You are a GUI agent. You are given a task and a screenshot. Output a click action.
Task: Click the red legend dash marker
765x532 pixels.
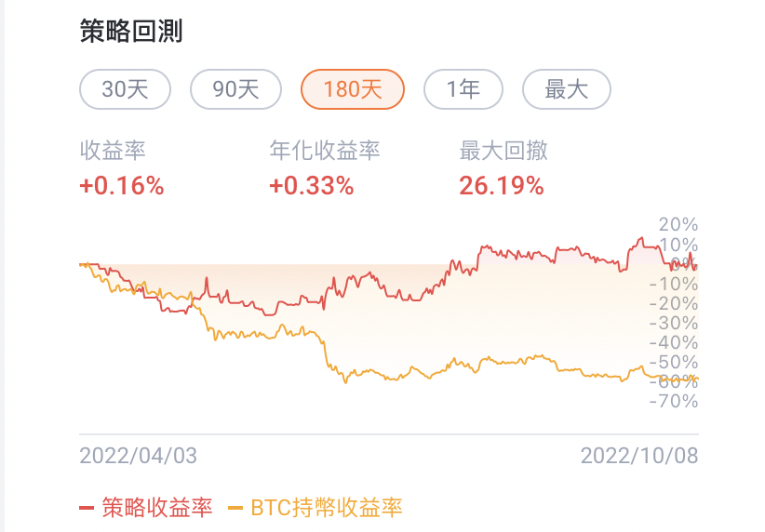tap(87, 508)
